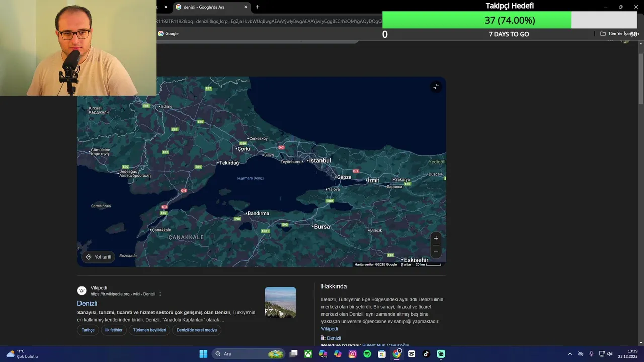Viewport: 644px width, 362px height.
Task: Click the display cast tray icon
Action: (x=602, y=354)
